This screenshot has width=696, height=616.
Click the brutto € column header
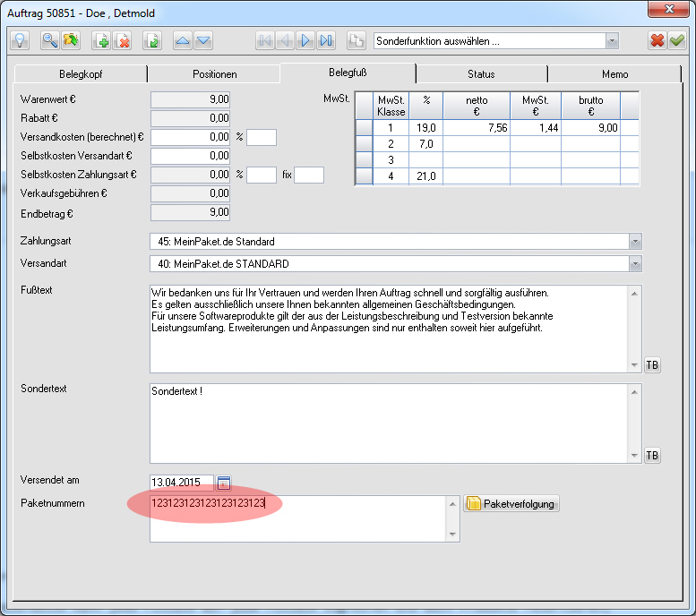click(x=591, y=106)
